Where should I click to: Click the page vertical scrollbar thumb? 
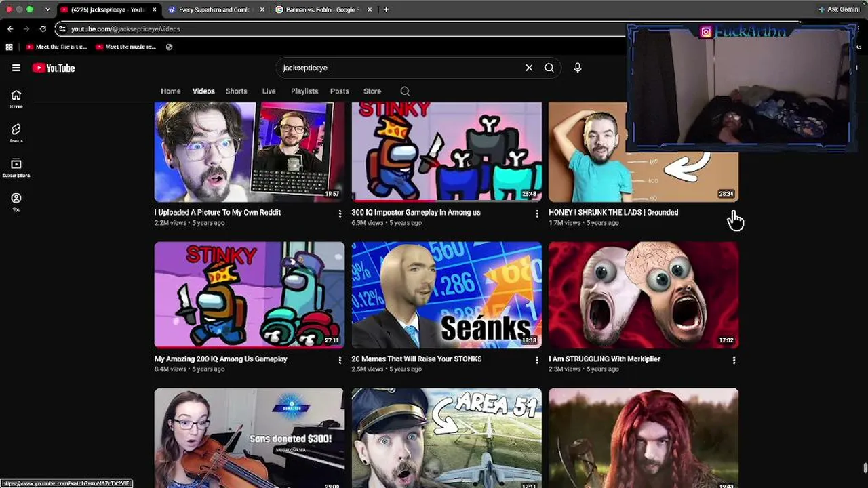[865, 469]
